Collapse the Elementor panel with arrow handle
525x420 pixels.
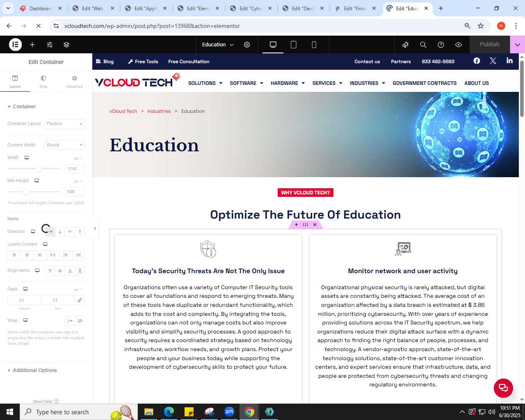point(95,228)
